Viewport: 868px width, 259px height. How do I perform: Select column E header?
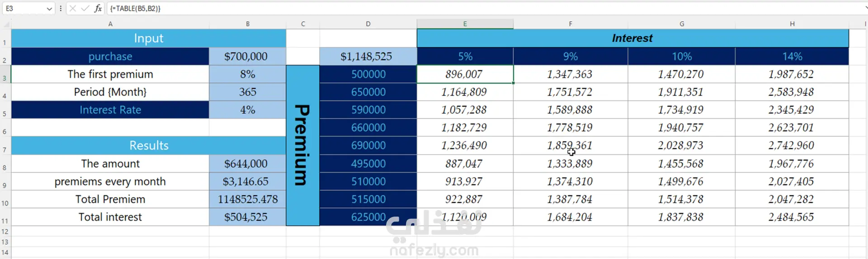465,24
